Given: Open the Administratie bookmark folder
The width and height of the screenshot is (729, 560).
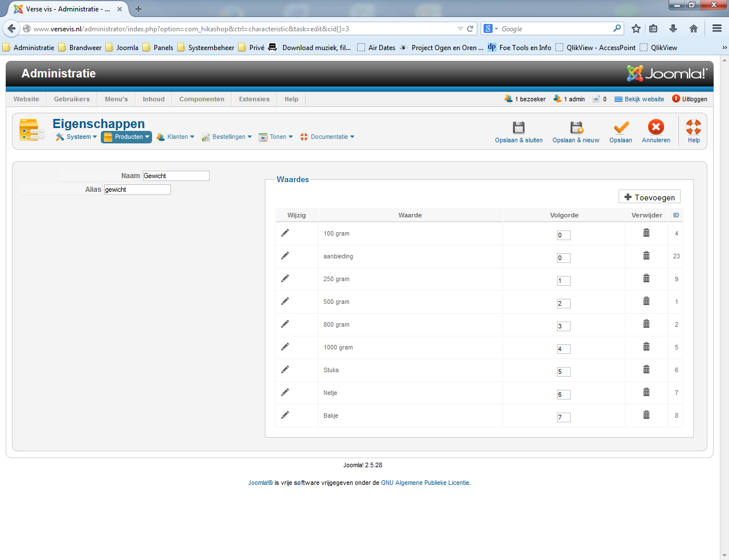Looking at the screenshot, I should point(28,48).
